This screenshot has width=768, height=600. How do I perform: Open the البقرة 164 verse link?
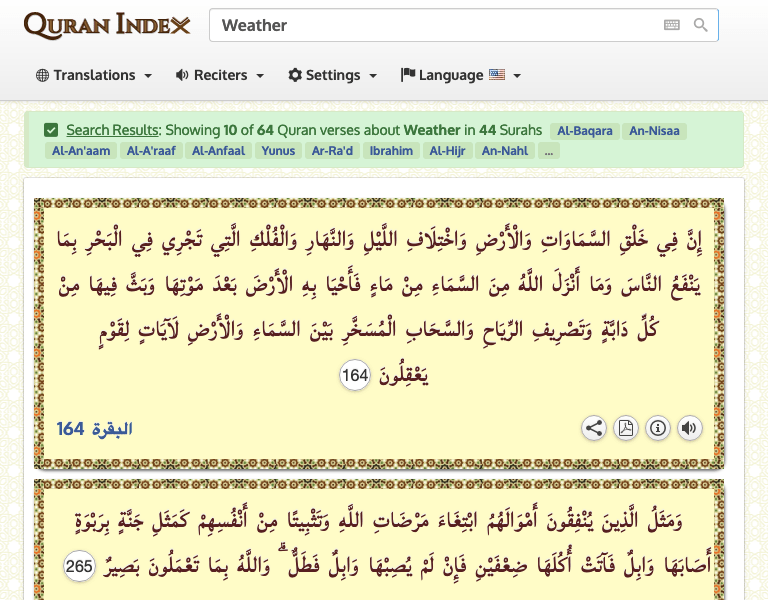[94, 429]
